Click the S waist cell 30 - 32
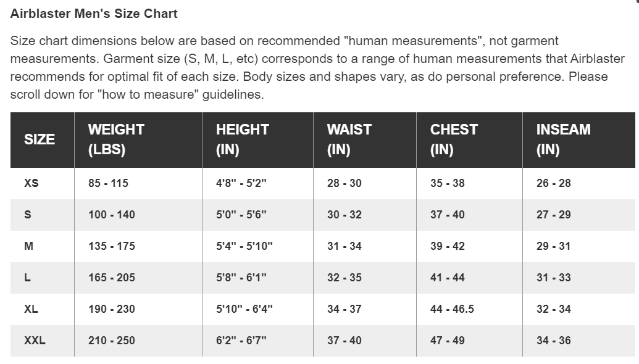639x364 pixels. (345, 215)
